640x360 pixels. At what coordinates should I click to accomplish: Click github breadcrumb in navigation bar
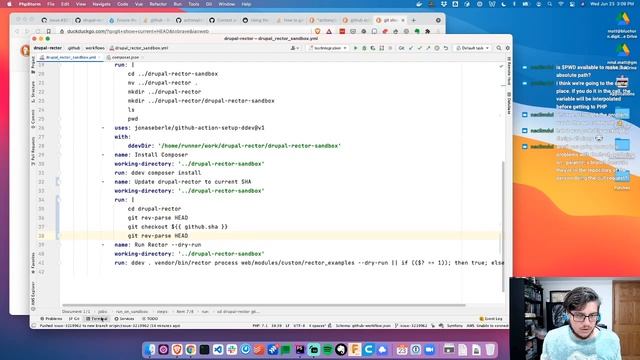[x=74, y=48]
